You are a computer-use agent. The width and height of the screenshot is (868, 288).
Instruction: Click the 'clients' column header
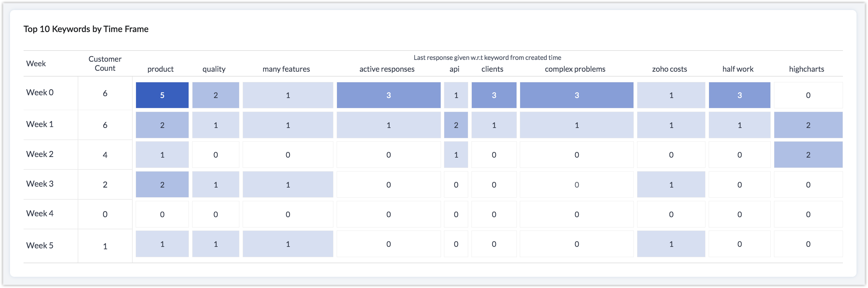(x=492, y=69)
